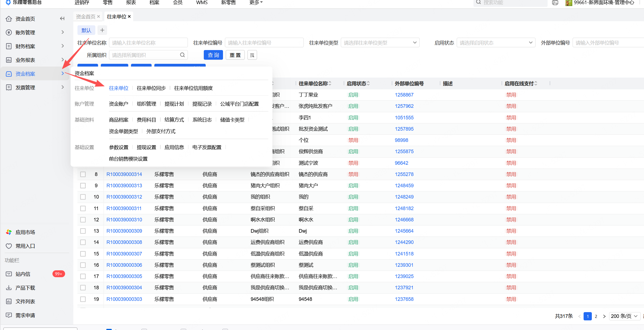
Task: Click 产品下载 download icon
Action: [x=9, y=288]
